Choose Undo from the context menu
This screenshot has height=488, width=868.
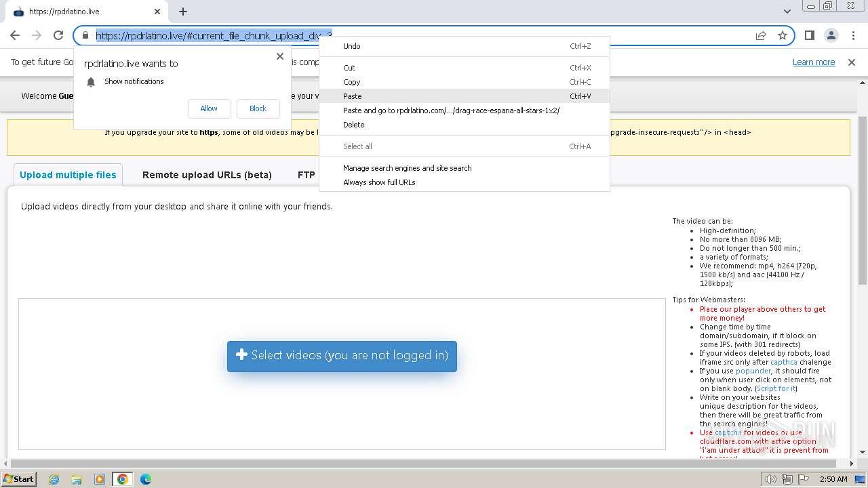[465, 46]
